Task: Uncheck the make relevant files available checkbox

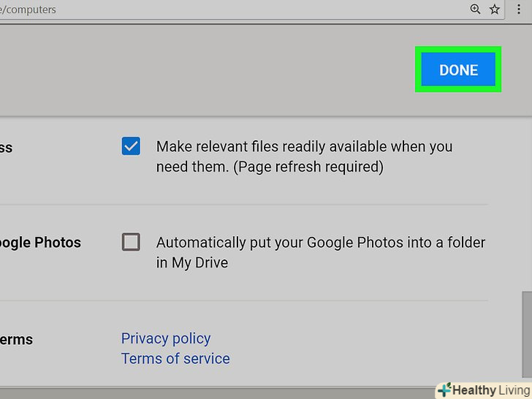Action: click(131, 146)
